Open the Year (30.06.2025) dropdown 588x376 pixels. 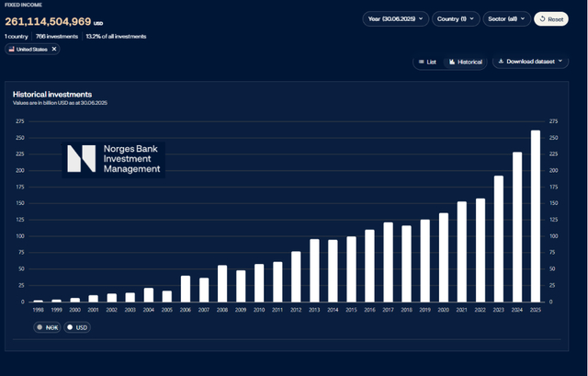click(x=396, y=18)
